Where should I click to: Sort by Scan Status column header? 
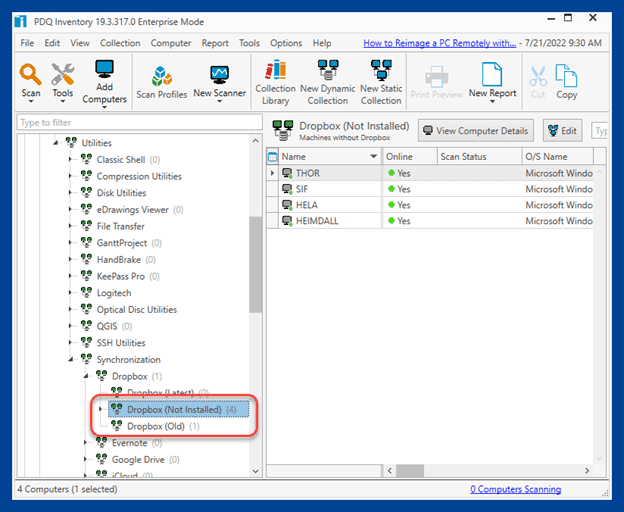pyautogui.click(x=480, y=156)
